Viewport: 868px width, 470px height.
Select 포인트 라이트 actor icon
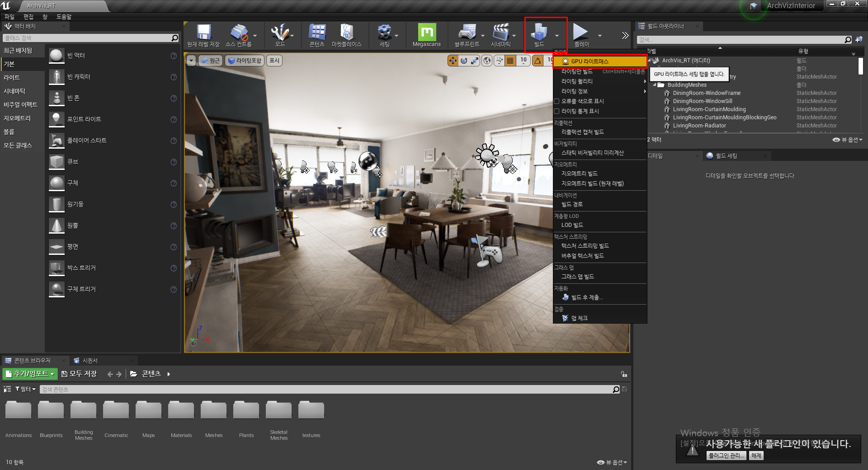57,119
